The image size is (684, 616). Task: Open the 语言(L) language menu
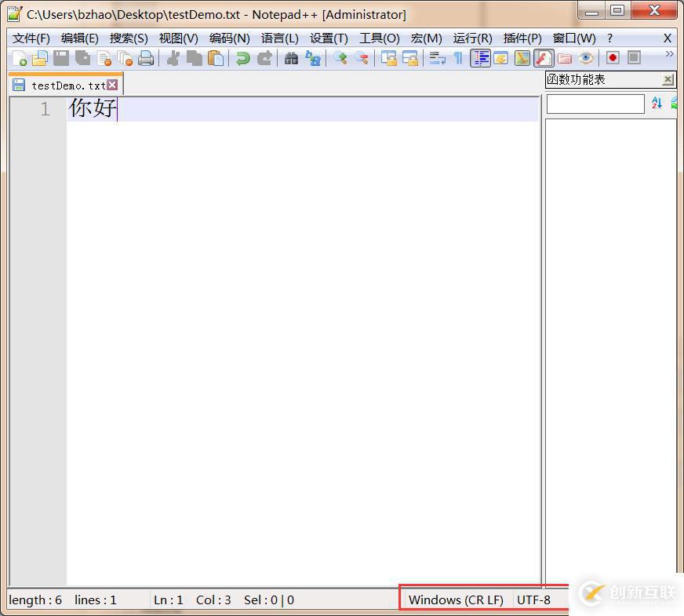tap(278, 38)
